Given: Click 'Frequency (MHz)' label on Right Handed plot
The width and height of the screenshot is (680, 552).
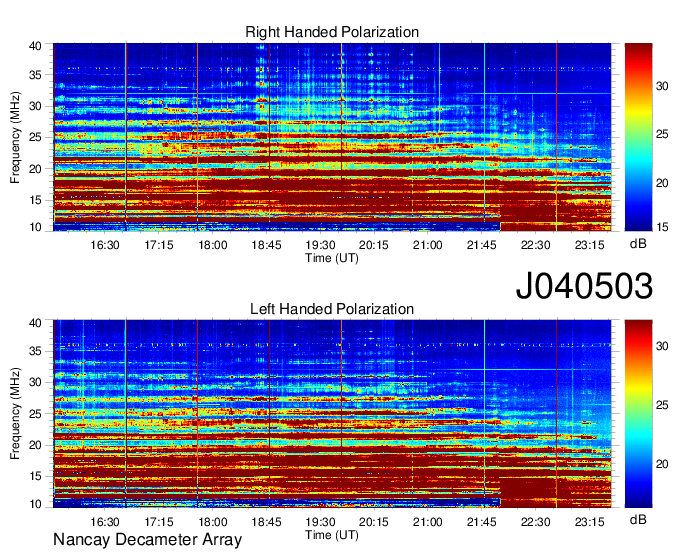Looking at the screenshot, I should tap(15, 137).
